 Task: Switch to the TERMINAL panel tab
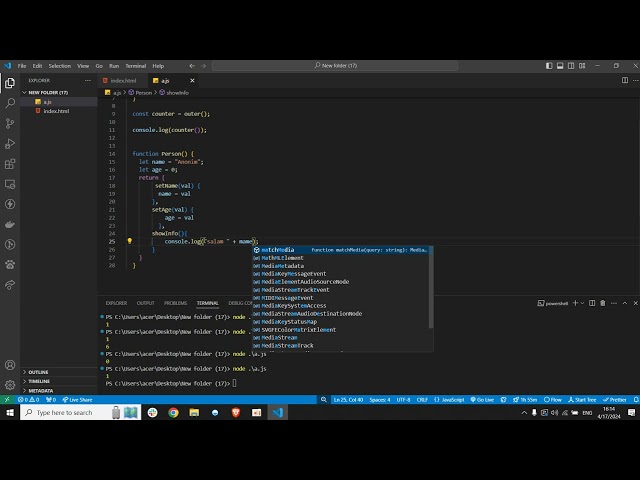(x=207, y=303)
